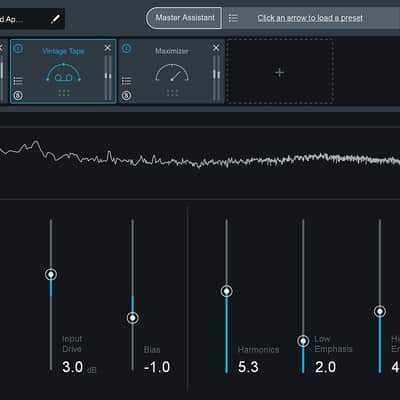Adjust the Maximizer module gain meter
400x400 pixels.
coord(216,78)
